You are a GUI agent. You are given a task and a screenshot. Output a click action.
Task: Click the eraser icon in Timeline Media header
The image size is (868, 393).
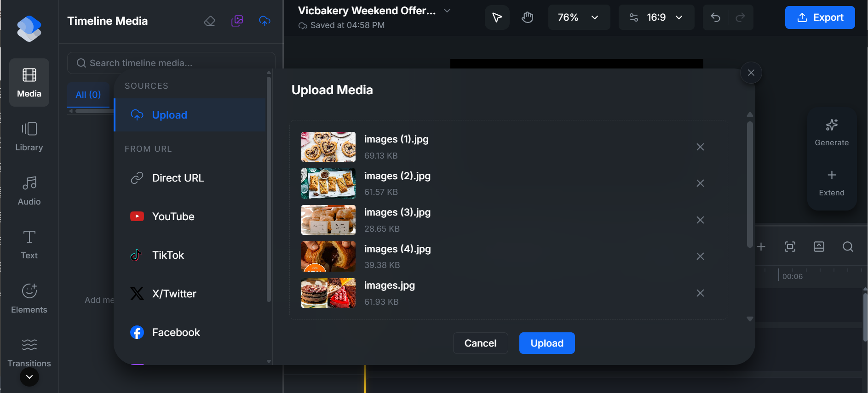coord(210,21)
